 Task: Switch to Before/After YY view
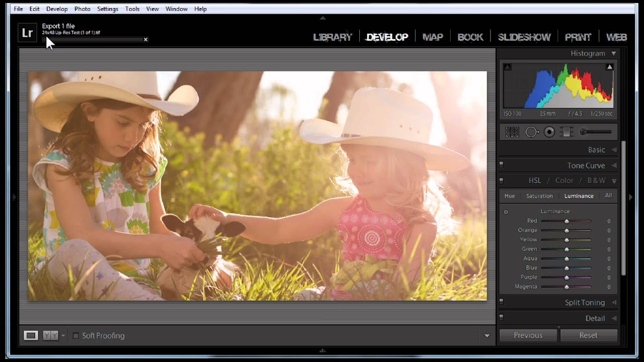point(50,335)
